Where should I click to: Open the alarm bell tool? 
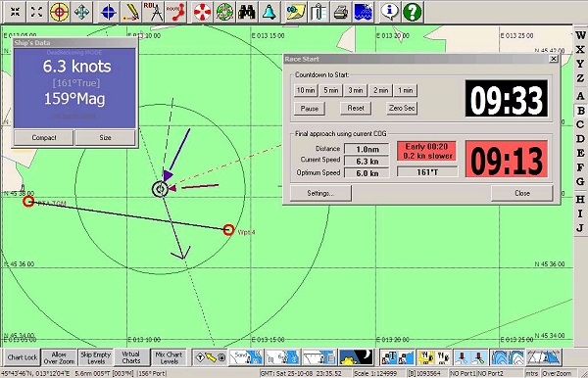[x=269, y=12]
